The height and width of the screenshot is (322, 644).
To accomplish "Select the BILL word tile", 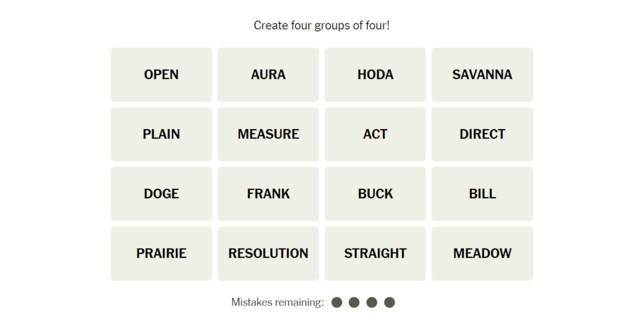I will (482, 194).
